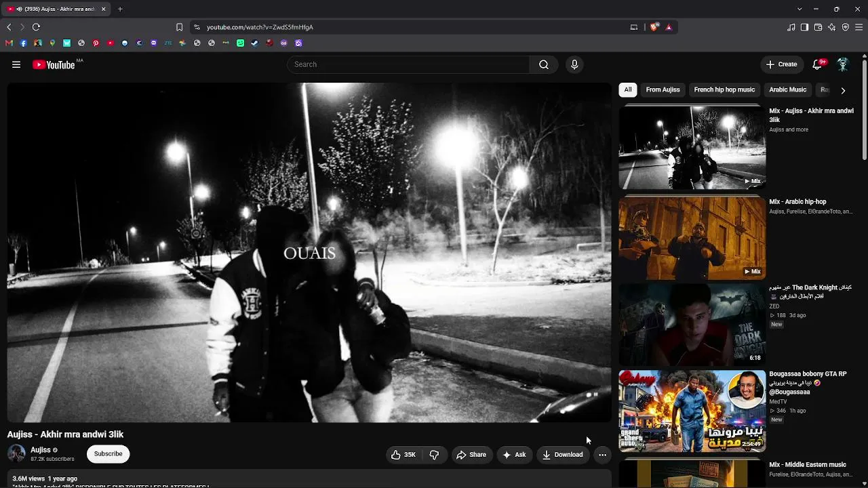Open the MedTV channel name
Screen dimensions: 868x488
778,402
